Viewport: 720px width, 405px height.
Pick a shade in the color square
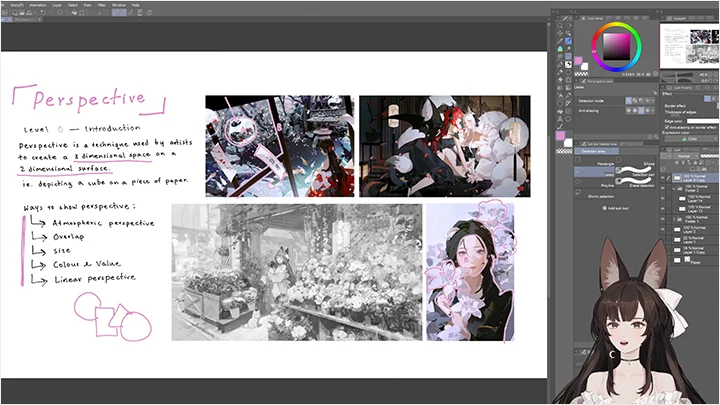click(616, 47)
